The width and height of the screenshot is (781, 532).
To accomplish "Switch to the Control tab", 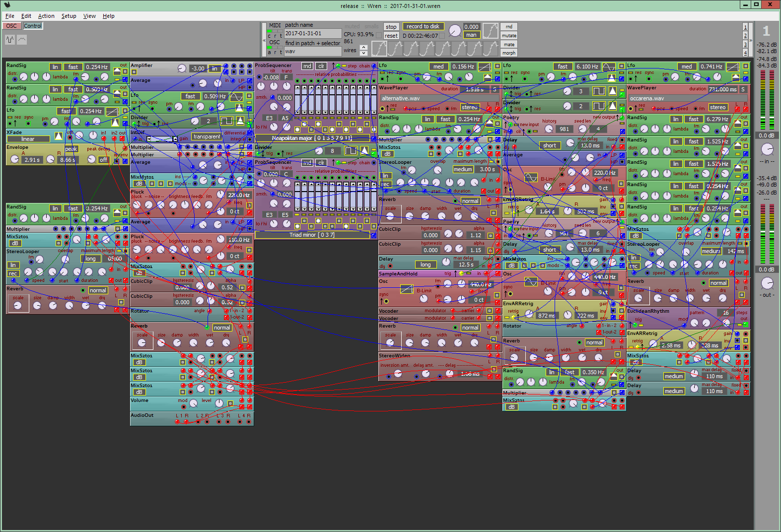I will click(33, 26).
